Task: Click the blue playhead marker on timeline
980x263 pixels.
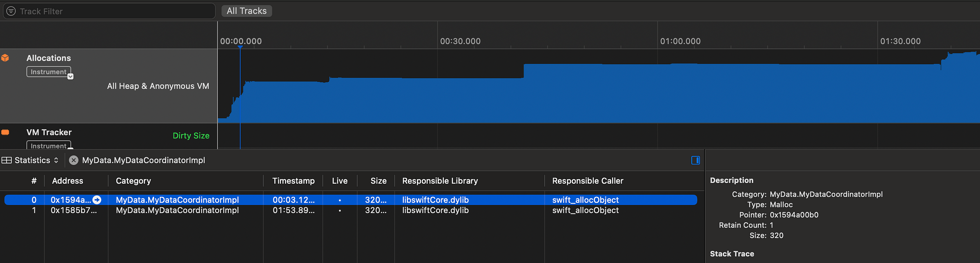Action: click(x=240, y=48)
